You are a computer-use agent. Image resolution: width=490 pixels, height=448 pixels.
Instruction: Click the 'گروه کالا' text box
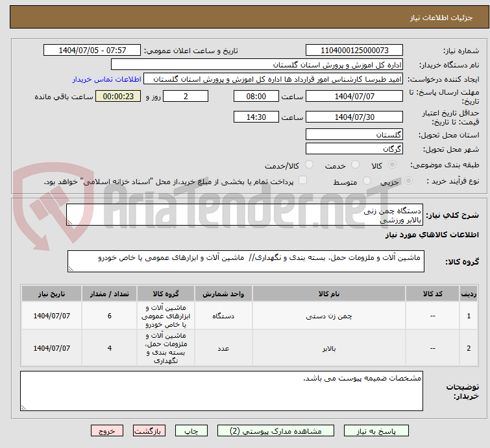pos(245,261)
